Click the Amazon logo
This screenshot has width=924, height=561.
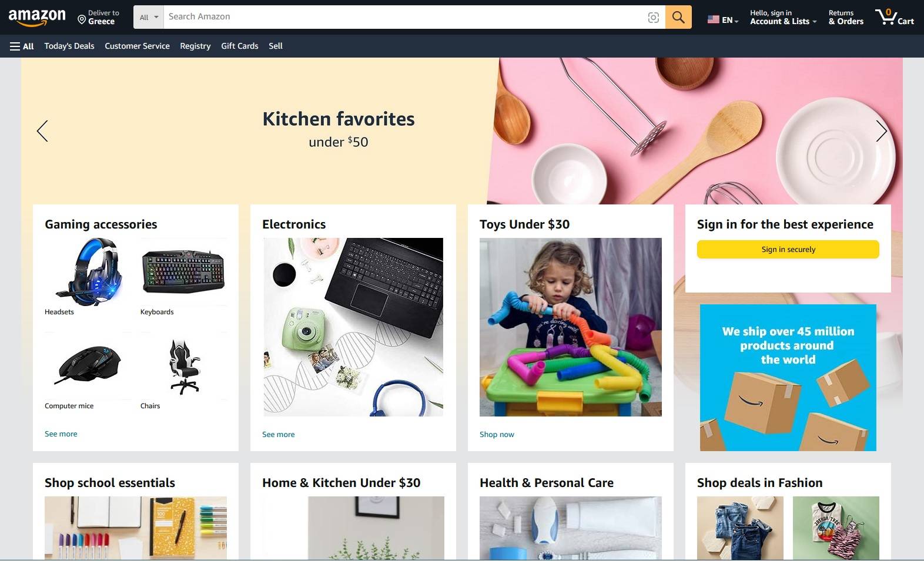[37, 18]
